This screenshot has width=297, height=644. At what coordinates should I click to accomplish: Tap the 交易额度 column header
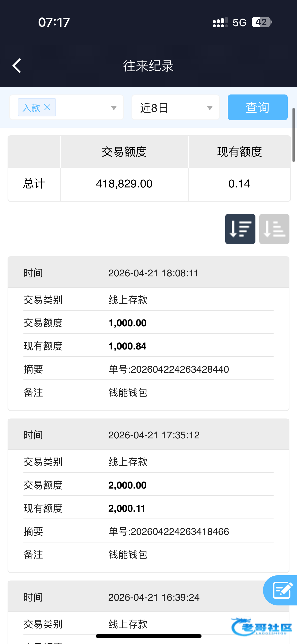[124, 152]
